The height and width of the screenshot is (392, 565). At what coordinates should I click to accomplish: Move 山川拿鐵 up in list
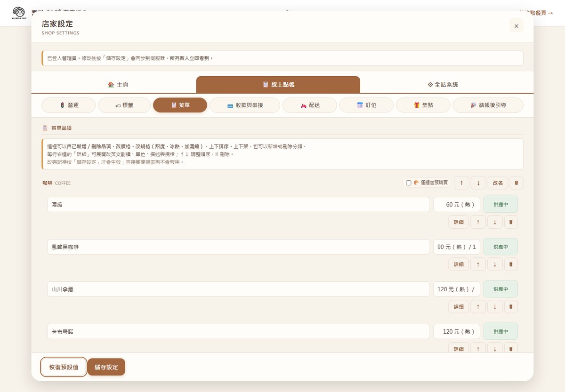pyautogui.click(x=478, y=307)
